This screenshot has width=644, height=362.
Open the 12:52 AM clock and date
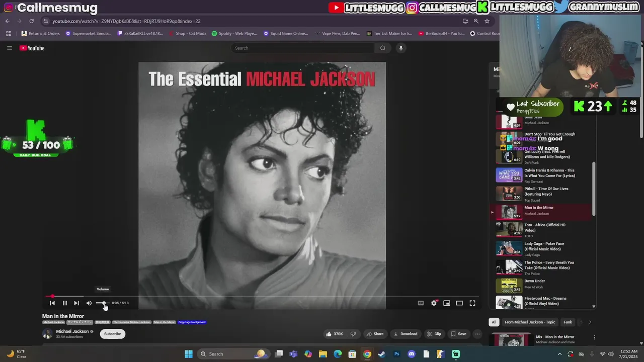click(629, 354)
